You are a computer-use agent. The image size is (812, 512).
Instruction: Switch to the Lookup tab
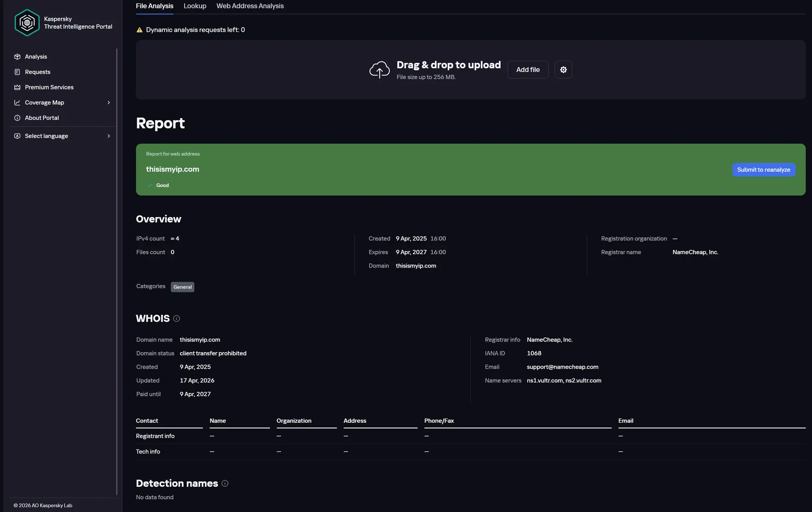coord(195,6)
